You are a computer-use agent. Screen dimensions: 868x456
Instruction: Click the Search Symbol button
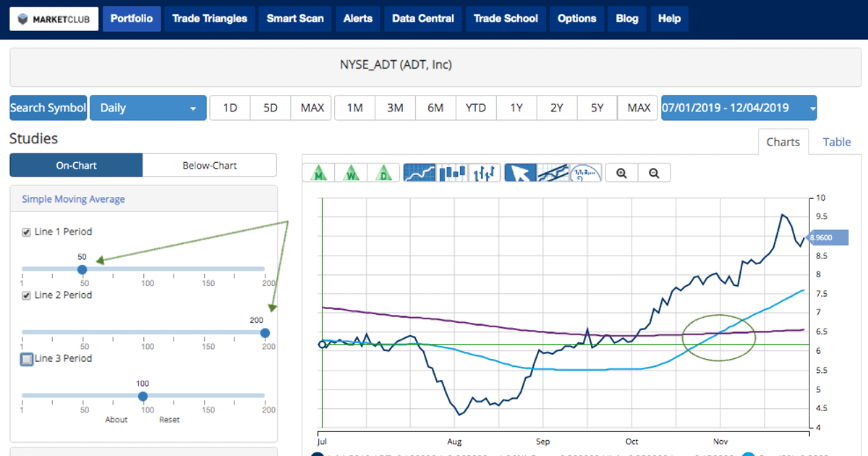(x=48, y=108)
